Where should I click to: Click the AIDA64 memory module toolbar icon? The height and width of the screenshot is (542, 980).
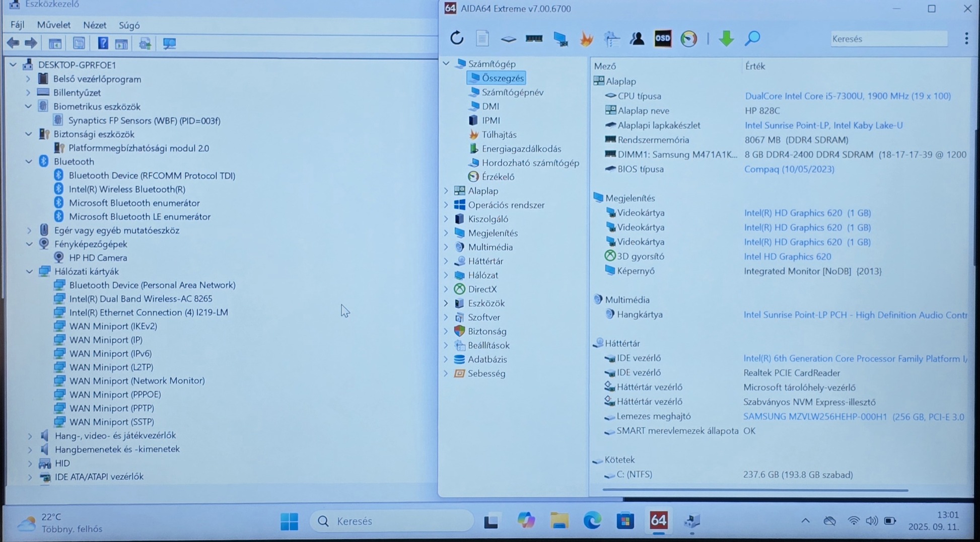[534, 38]
